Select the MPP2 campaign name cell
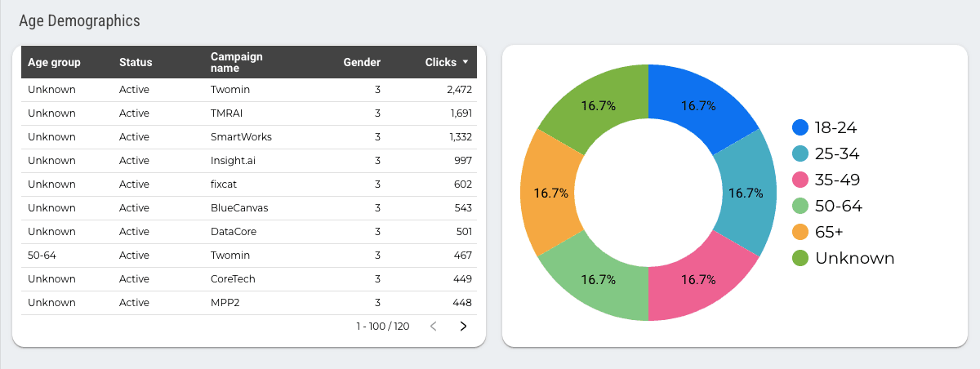The image size is (980, 369). tap(225, 302)
